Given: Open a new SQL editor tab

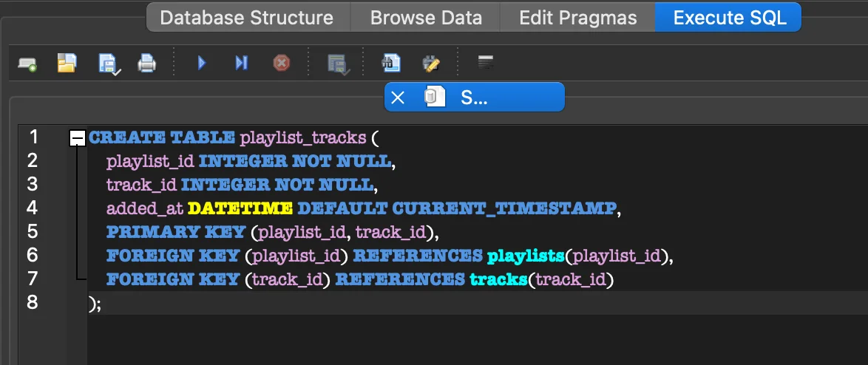Looking at the screenshot, I should tap(27, 64).
